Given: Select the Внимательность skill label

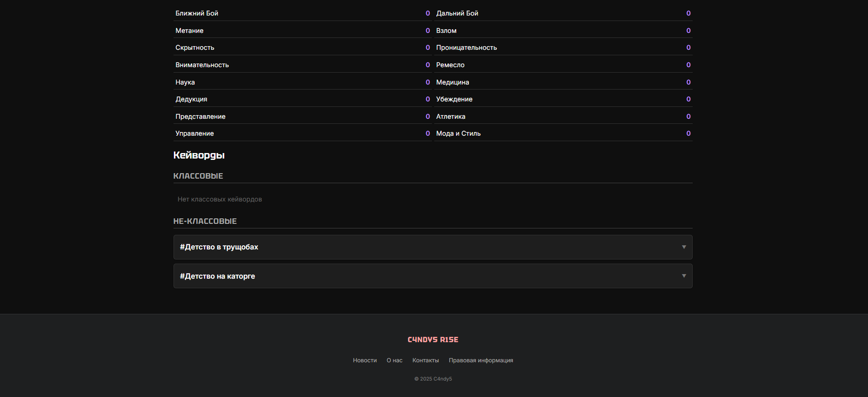Looking at the screenshot, I should point(202,65).
